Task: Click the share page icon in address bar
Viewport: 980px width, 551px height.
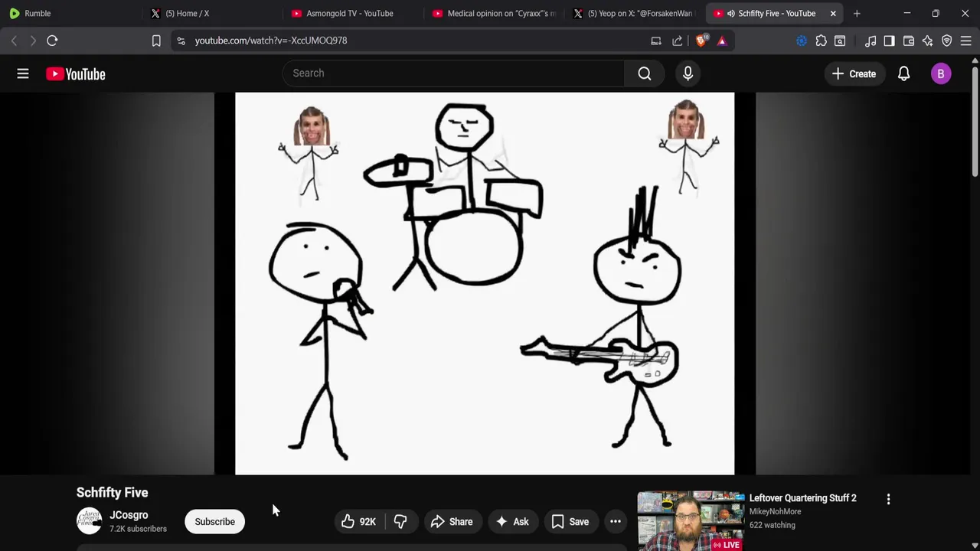Action: 678,41
